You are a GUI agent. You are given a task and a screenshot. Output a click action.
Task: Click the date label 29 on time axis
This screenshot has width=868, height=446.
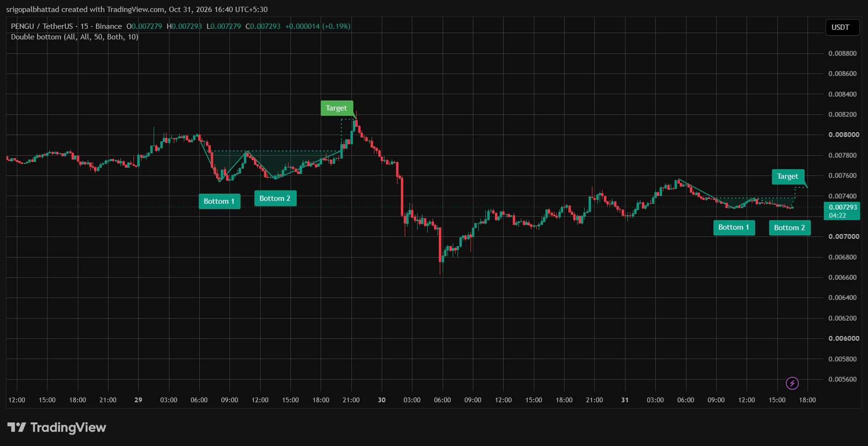pos(138,400)
